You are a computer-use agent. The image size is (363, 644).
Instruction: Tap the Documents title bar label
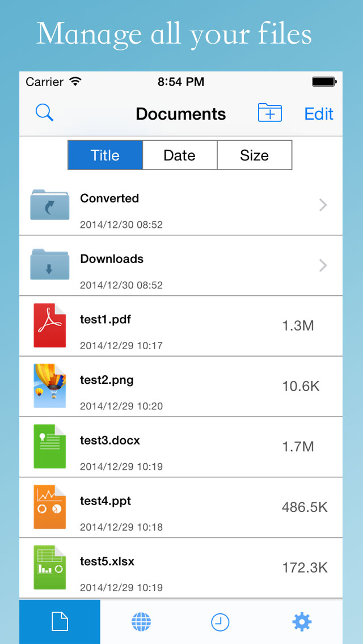click(x=180, y=114)
